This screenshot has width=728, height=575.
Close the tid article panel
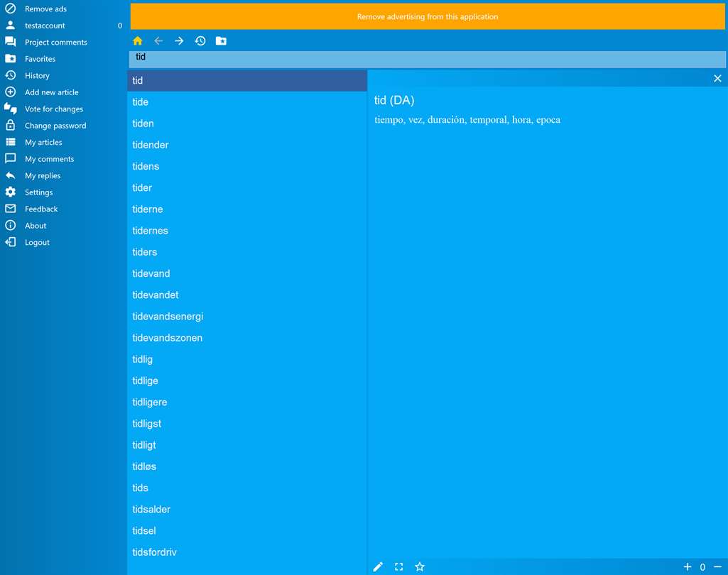(x=718, y=78)
